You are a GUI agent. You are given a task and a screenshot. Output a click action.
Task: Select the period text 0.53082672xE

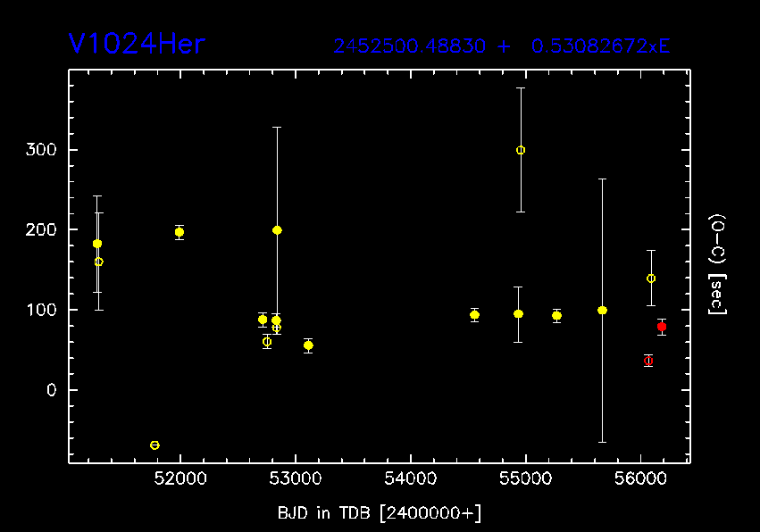[600, 46]
